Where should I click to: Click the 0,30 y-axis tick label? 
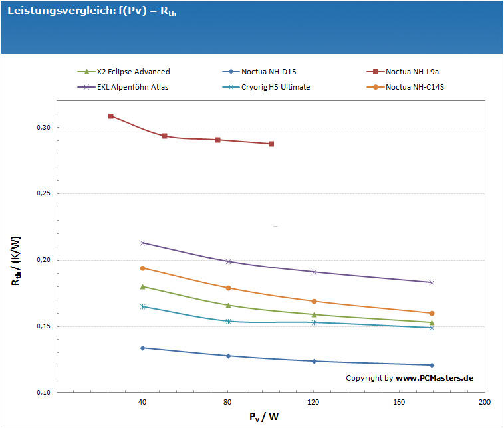pos(44,128)
